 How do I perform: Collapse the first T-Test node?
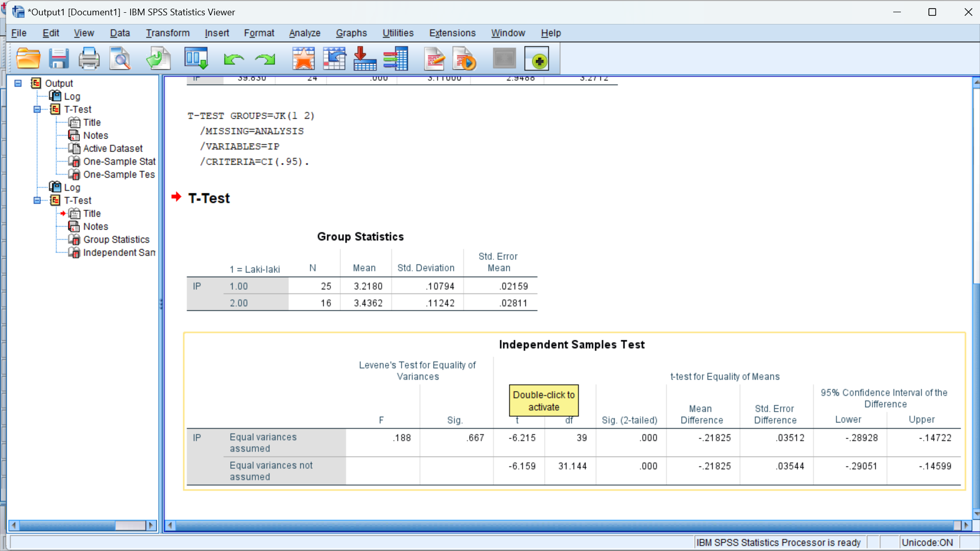coord(37,109)
